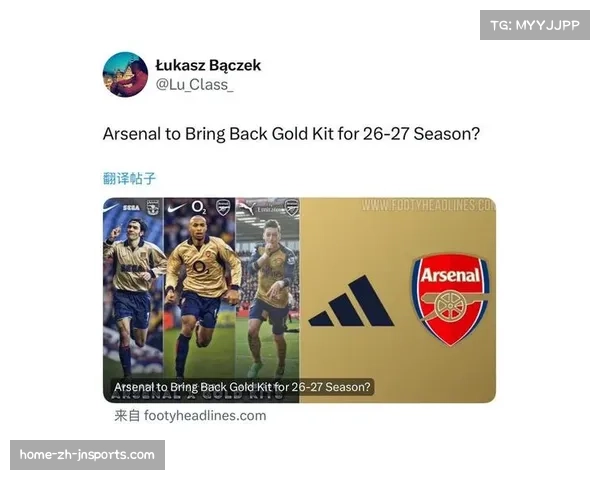The width and height of the screenshot is (600, 480).
Task: Click the O2 sponsor logo at top
Action: 199,207
